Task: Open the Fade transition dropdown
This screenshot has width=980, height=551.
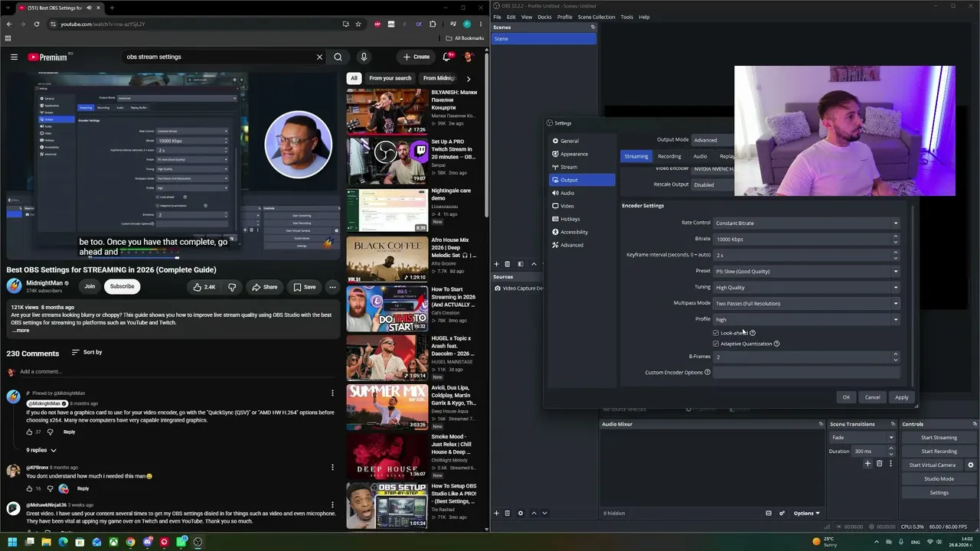Action: [862, 438]
